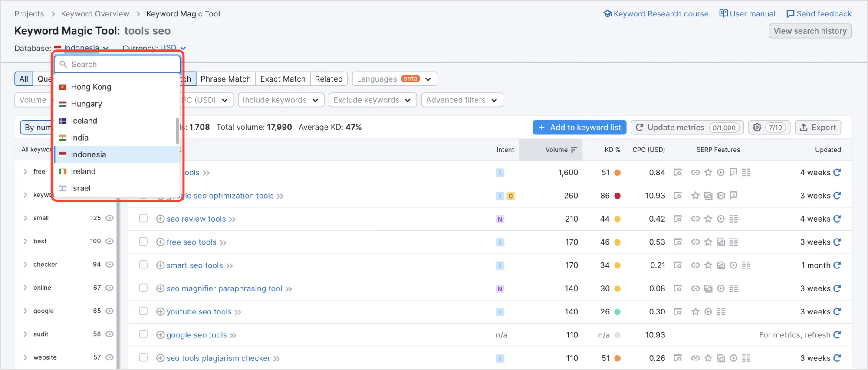
Task: Open View search history
Action: (810, 31)
